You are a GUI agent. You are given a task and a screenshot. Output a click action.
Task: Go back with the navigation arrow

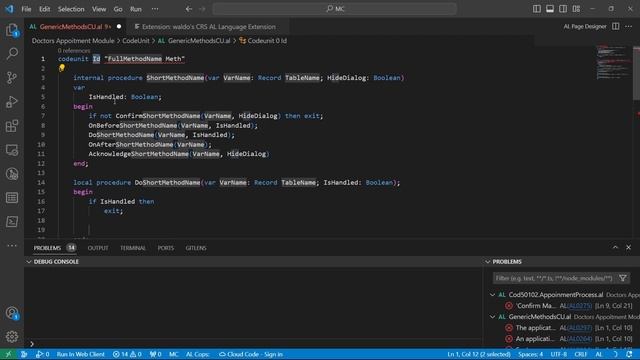point(189,9)
